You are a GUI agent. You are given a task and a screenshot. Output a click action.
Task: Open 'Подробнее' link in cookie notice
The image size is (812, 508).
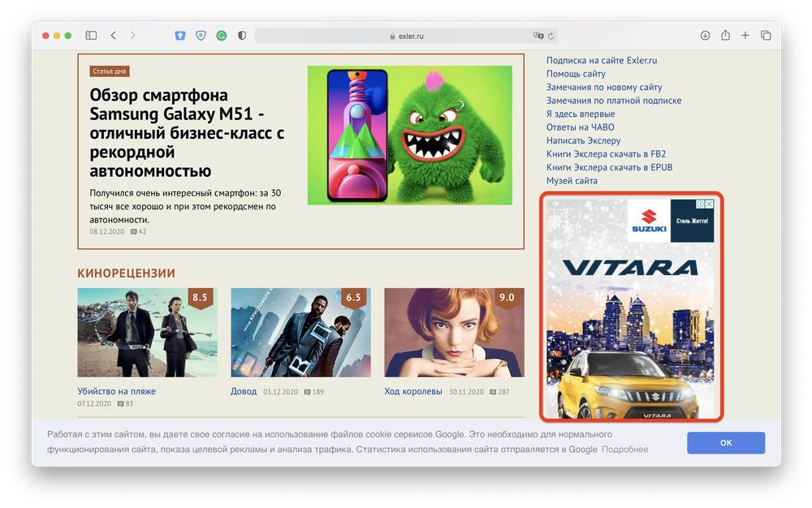click(624, 449)
